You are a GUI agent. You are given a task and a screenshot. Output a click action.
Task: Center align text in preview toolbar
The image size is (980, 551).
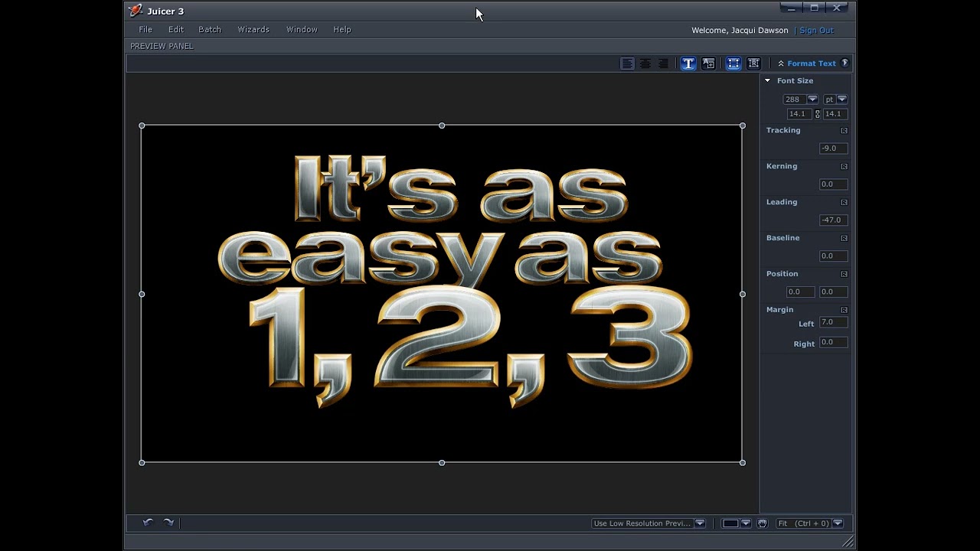[x=645, y=64]
